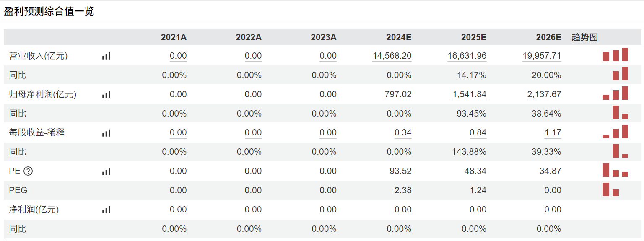Screen dimensions: 644x241
Task: Select the 2024E column header
Action: (399, 37)
